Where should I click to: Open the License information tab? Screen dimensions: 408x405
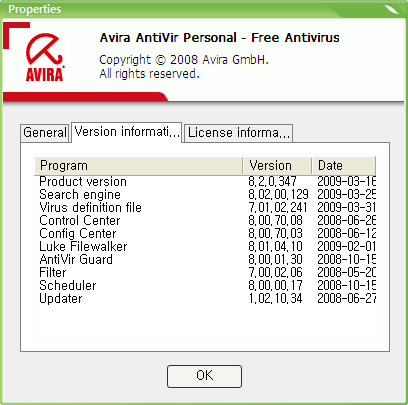tap(238, 133)
